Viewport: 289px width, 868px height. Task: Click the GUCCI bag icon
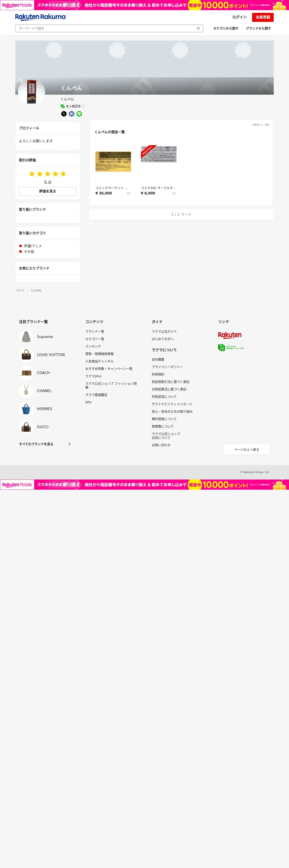click(26, 427)
